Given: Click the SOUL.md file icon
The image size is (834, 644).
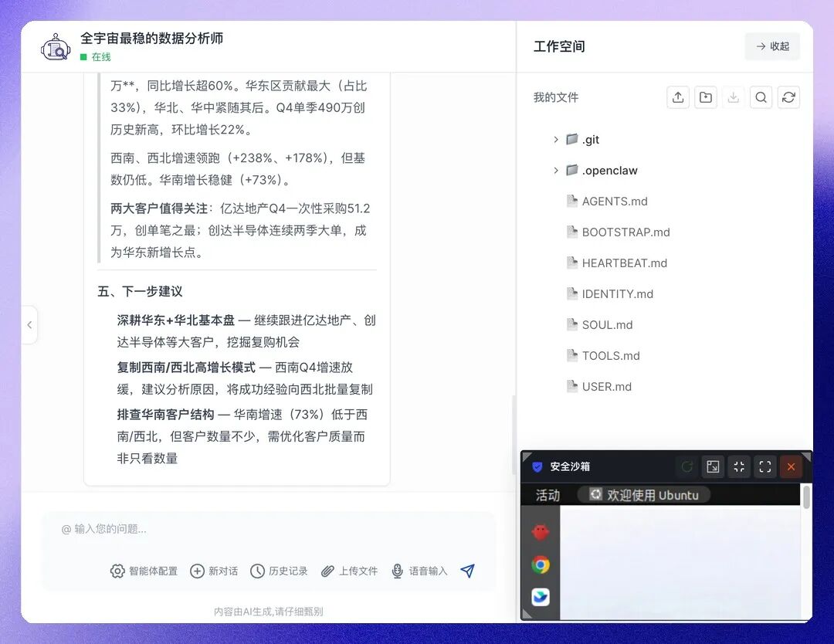Looking at the screenshot, I should coord(571,324).
